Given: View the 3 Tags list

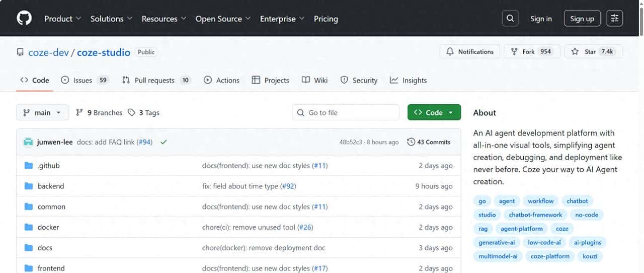Looking at the screenshot, I should 143,113.
